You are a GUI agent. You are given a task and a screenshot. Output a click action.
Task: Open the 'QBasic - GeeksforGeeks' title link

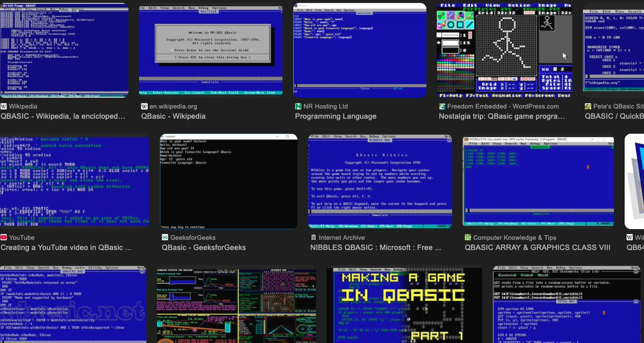click(x=204, y=247)
